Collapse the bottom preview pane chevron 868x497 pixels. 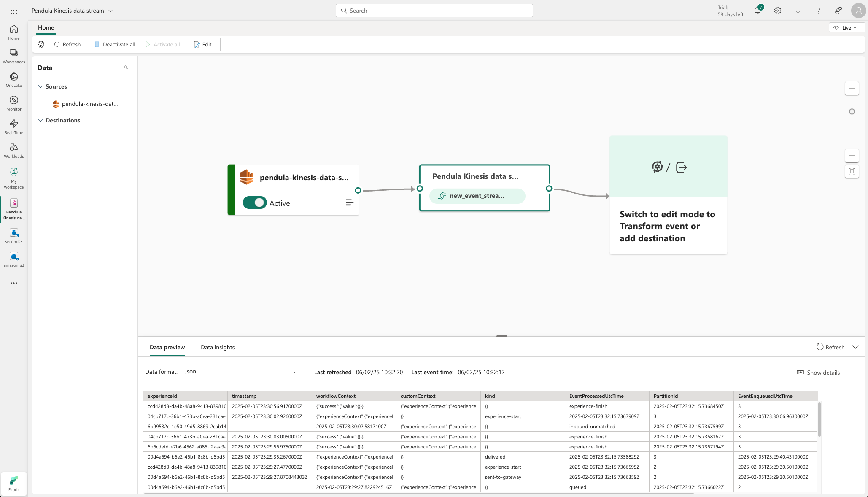click(855, 347)
